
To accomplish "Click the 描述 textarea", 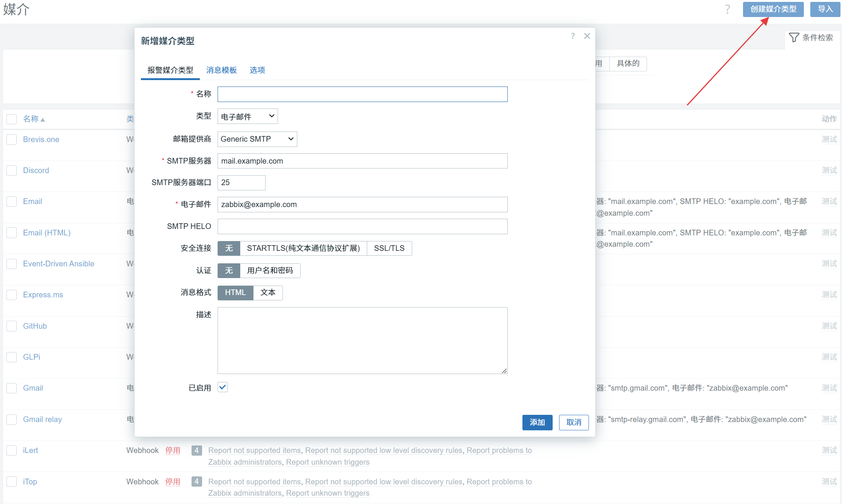I will (363, 340).
